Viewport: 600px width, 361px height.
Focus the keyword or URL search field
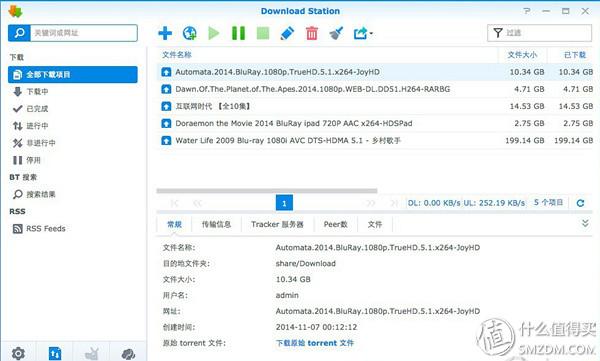84,33
